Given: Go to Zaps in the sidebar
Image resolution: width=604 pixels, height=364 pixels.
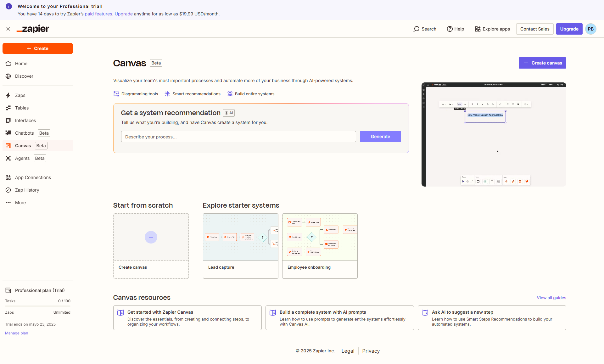Looking at the screenshot, I should coord(38,95).
